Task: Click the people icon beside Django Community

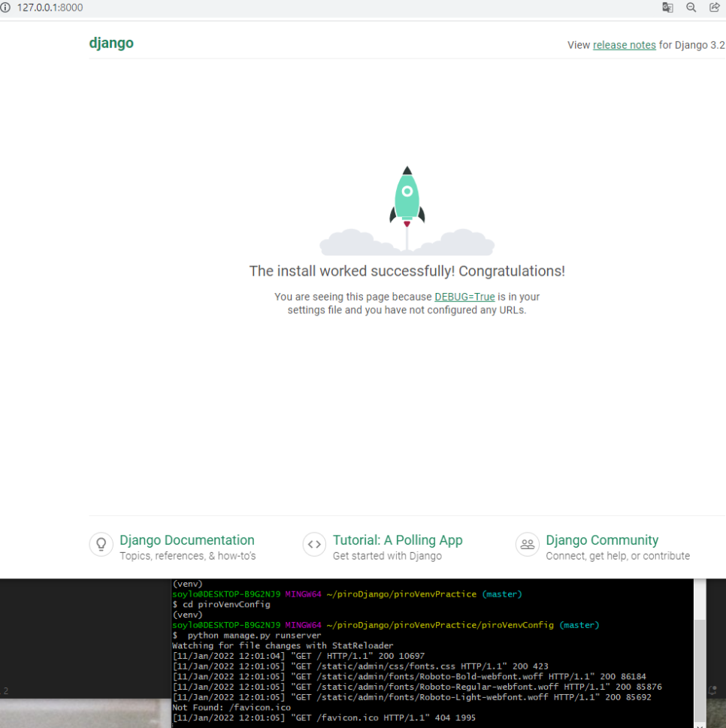Action: [x=528, y=545]
